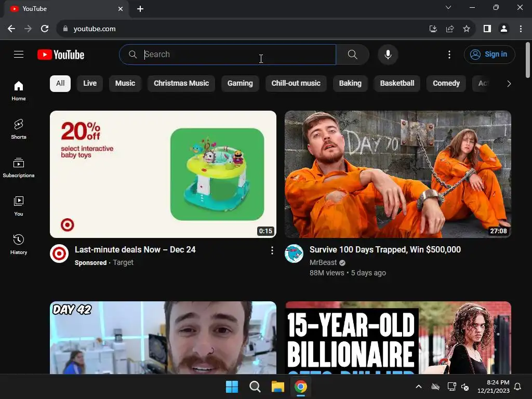Open the clock showing 8:24 PM
The image size is (532, 399).
[x=494, y=387]
